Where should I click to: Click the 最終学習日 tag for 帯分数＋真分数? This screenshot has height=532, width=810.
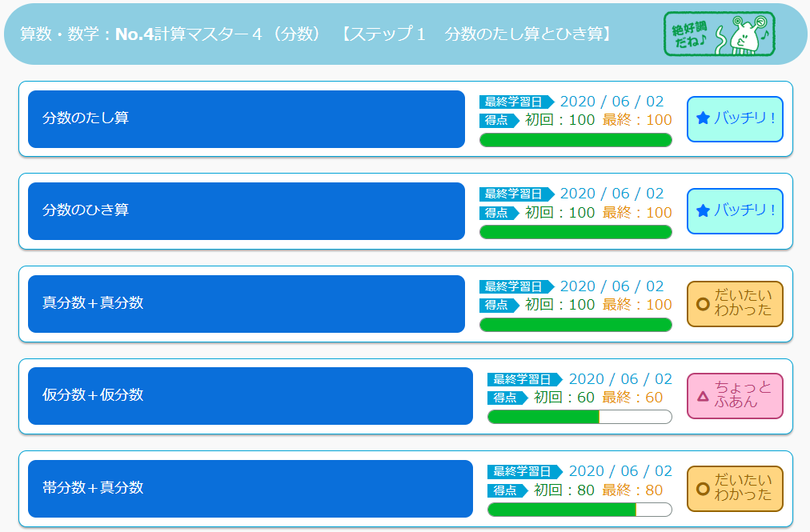pyautogui.click(x=525, y=471)
